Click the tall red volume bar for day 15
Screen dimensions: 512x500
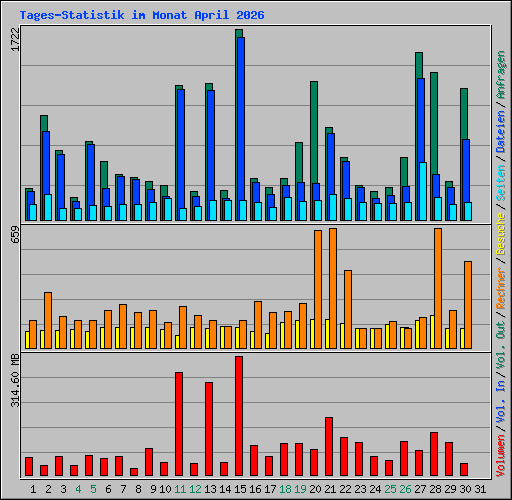click(x=239, y=416)
